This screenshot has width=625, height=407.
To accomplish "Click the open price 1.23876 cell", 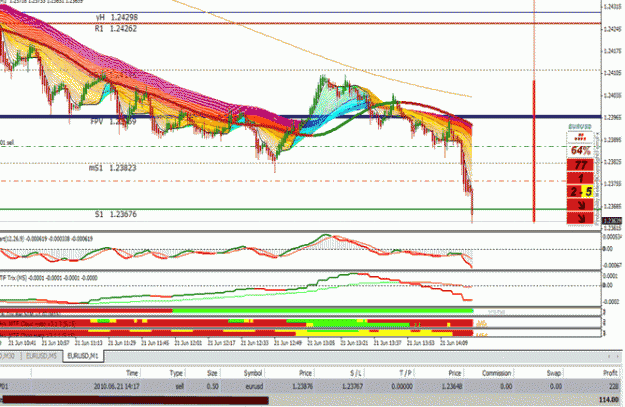I will tap(302, 386).
